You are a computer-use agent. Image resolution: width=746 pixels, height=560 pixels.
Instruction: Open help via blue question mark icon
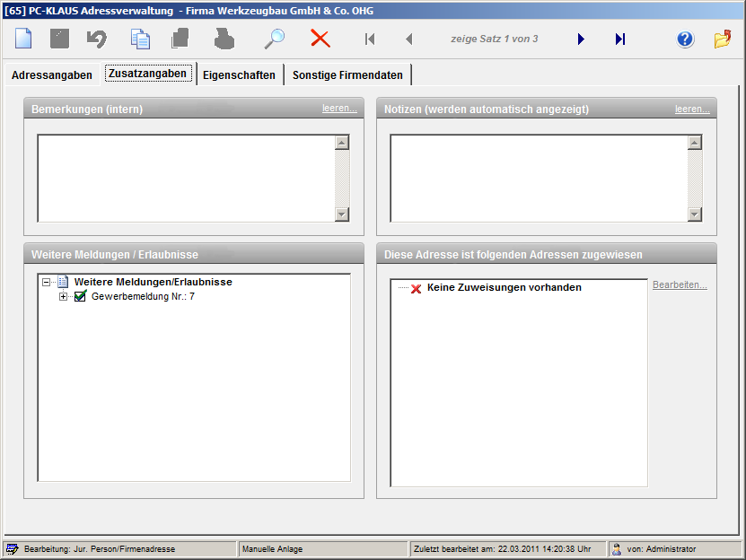(x=685, y=39)
